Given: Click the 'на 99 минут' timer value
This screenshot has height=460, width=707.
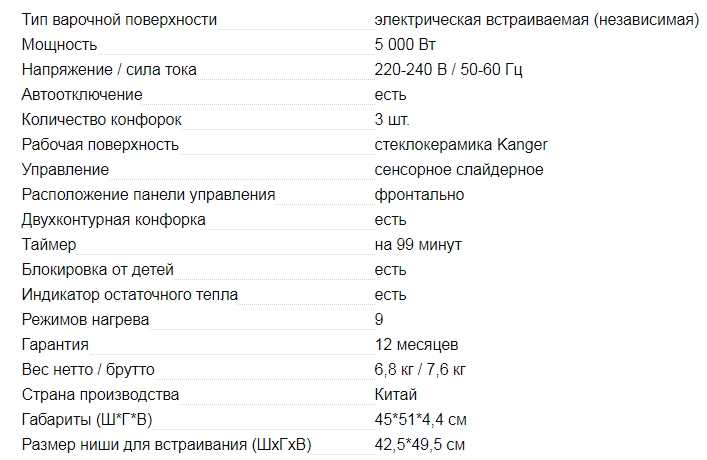Looking at the screenshot, I should click(418, 244).
